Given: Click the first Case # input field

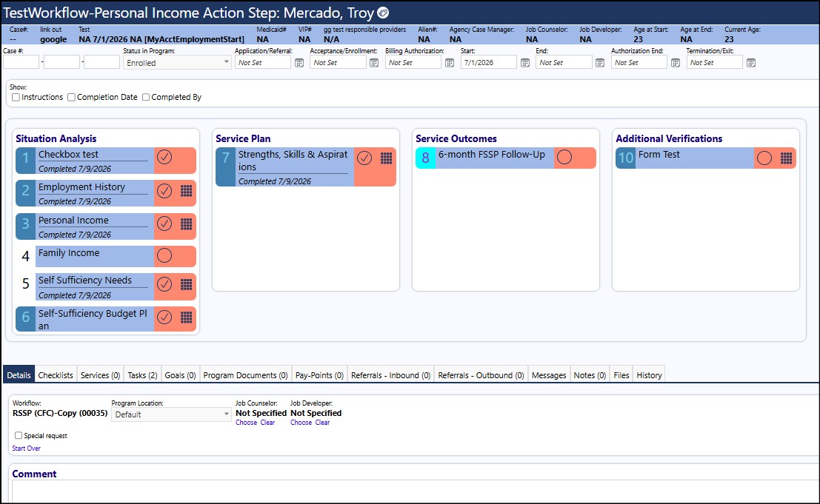Looking at the screenshot, I should click(21, 62).
